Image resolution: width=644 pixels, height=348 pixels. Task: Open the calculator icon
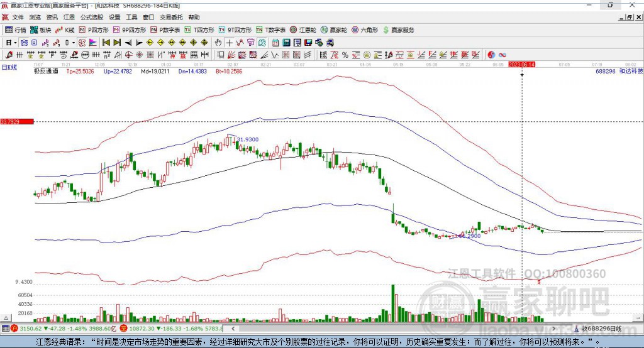(x=286, y=43)
